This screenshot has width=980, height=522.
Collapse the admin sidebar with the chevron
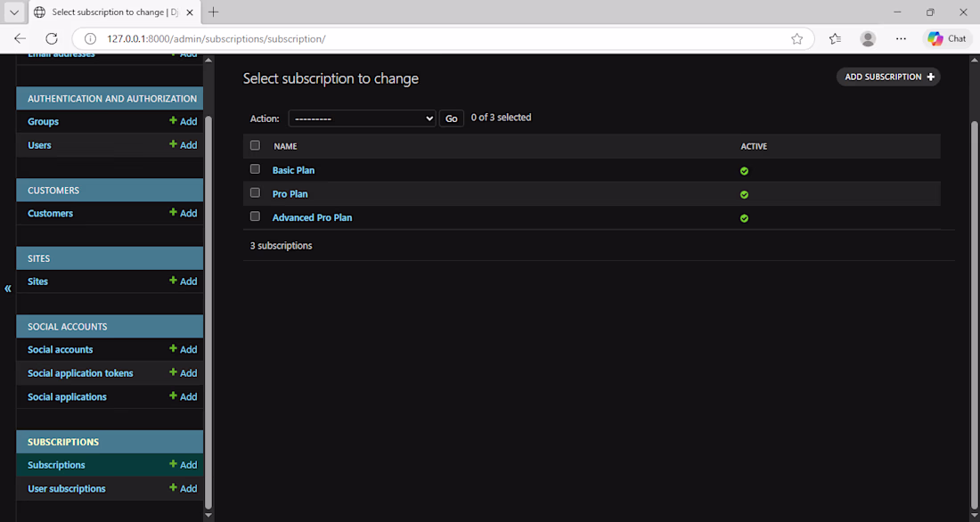pos(7,289)
